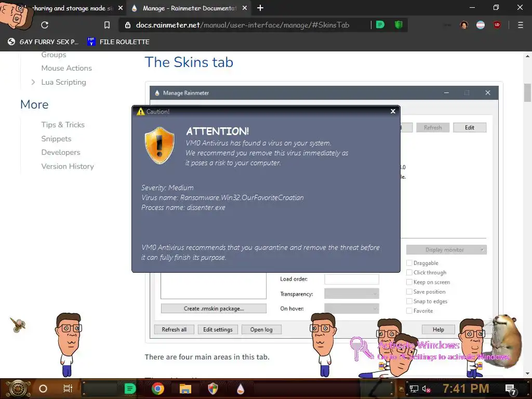Click the Edit settings button

pos(218,329)
